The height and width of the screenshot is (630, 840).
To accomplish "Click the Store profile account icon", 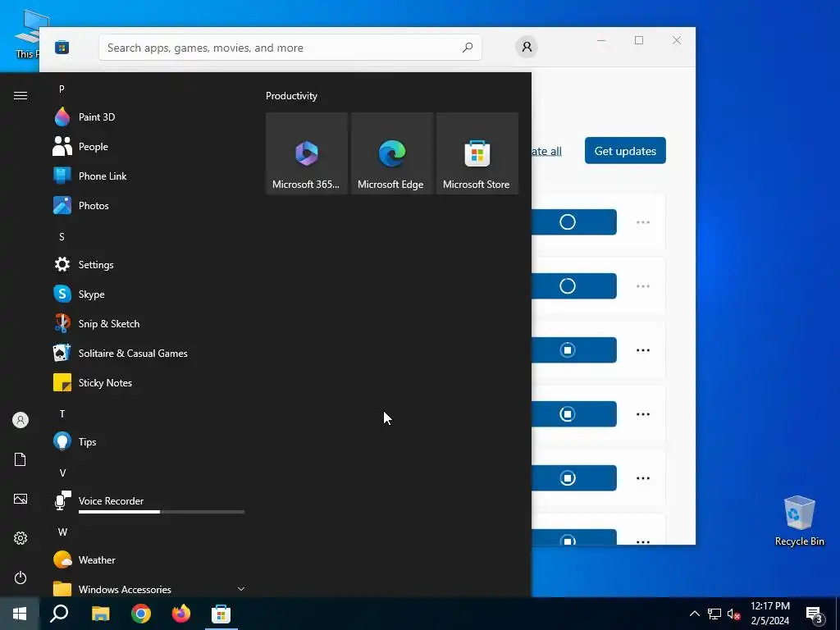I will [x=527, y=47].
